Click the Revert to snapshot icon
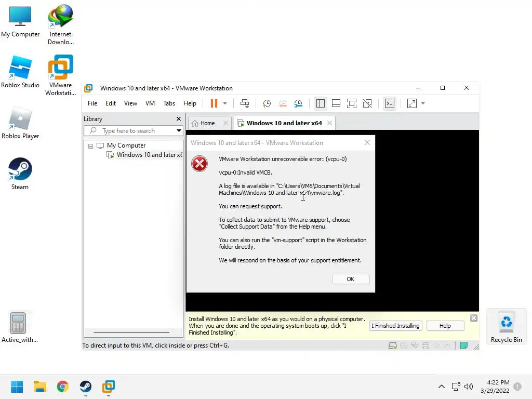Screen dimensions: 532x399 pyautogui.click(x=283, y=103)
